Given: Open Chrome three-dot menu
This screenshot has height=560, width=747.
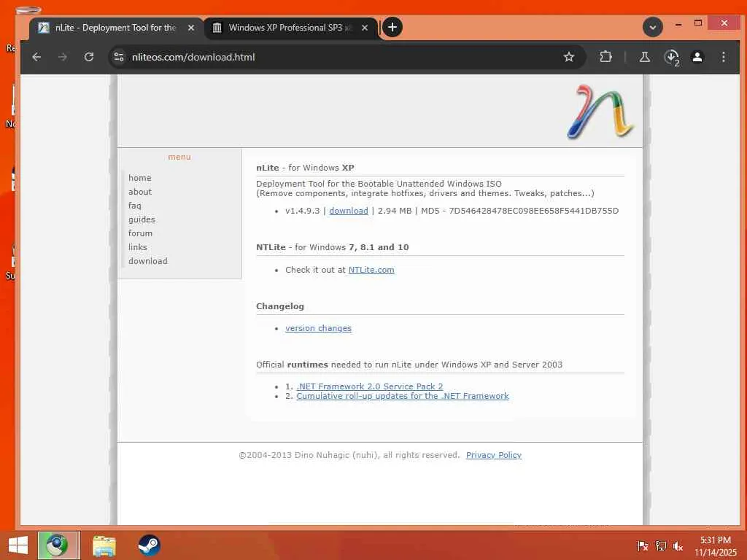Looking at the screenshot, I should coord(723,57).
